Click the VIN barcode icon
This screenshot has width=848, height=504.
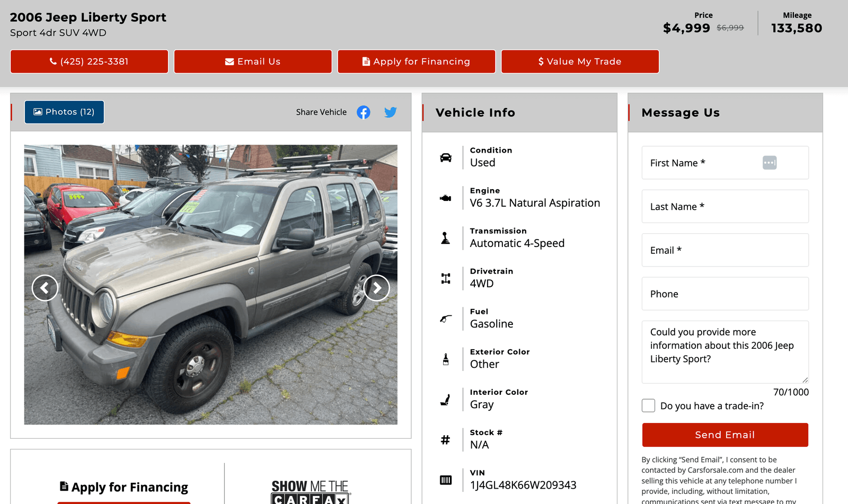(446, 480)
